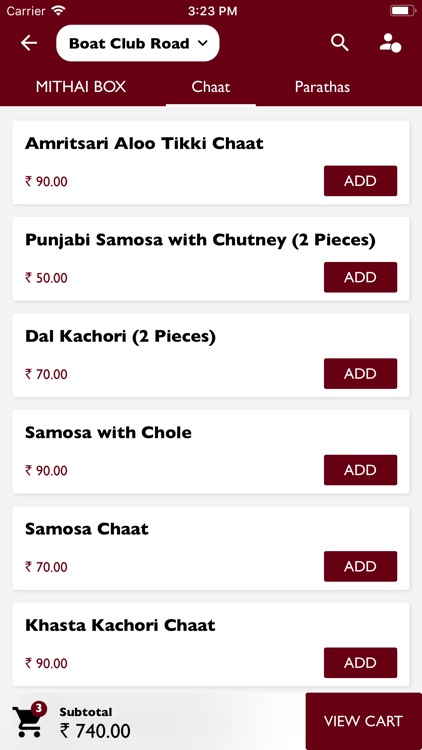Viewport: 422px width, 750px height.
Task: Tap the back arrow icon
Action: click(29, 43)
